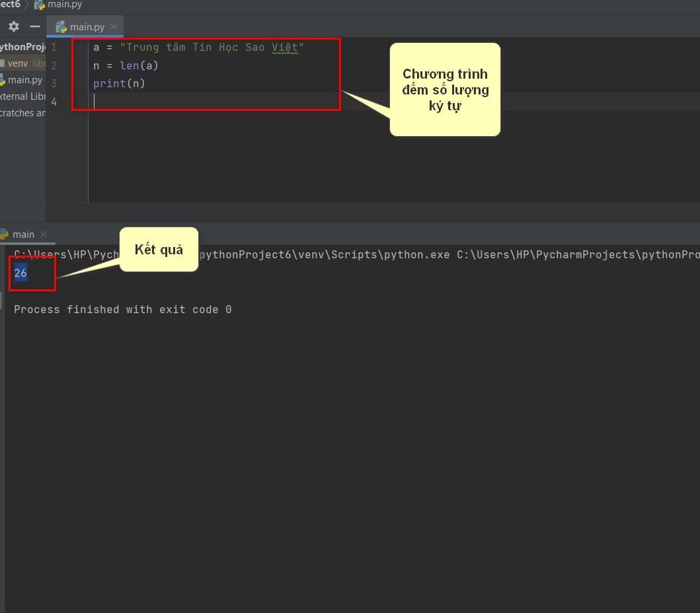
Task: Close the main.py editor tab
Action: (114, 27)
